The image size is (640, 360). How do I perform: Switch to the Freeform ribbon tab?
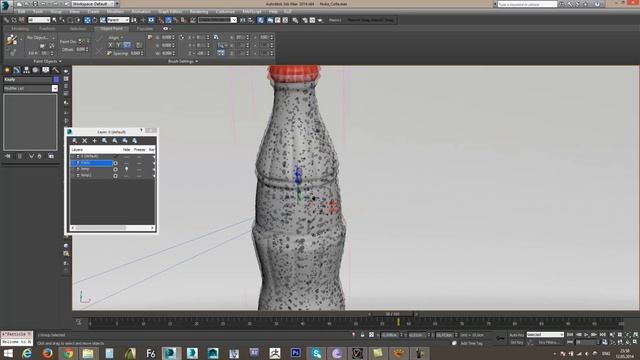tap(47, 29)
